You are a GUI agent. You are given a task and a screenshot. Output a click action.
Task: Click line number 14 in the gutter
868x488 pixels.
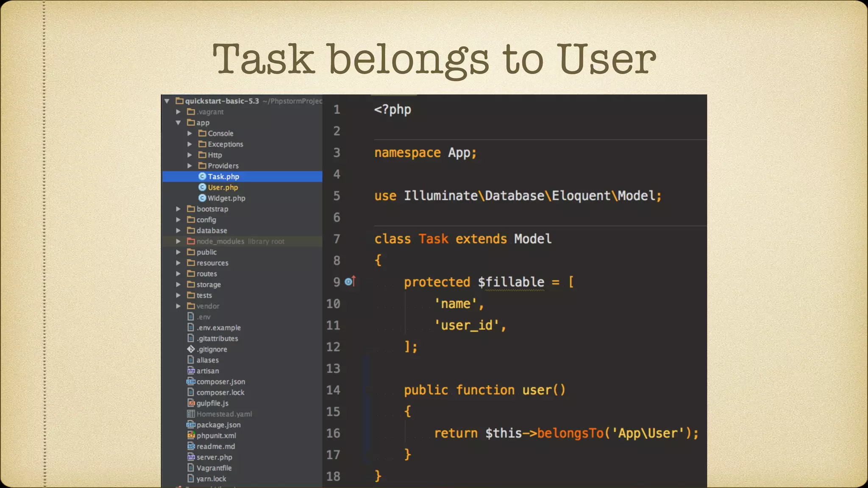click(333, 390)
